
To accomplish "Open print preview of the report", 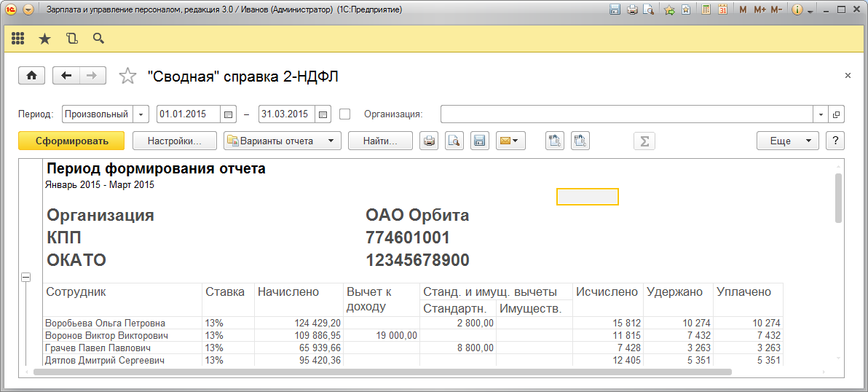I will pos(454,141).
